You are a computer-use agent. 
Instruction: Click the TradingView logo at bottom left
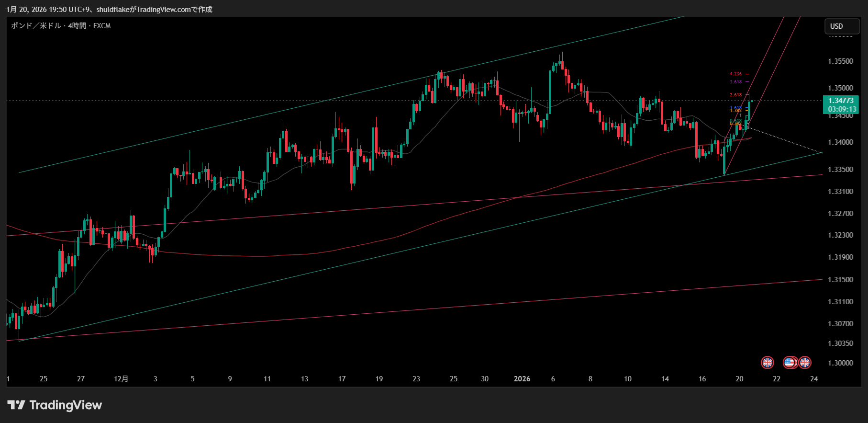[55, 405]
